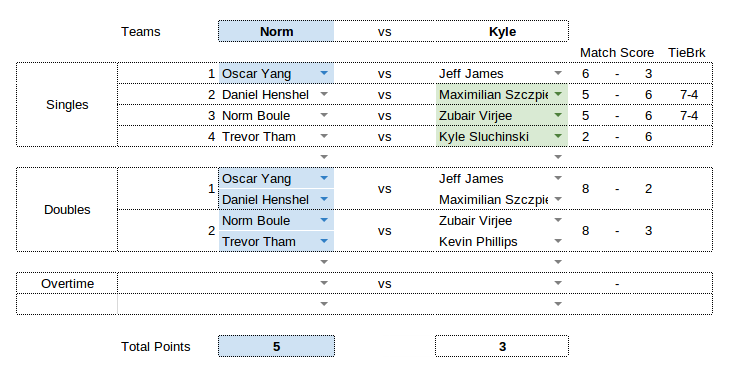Expand Kevin Phillips doubles dropdown arrow
Screen dimensions: 731x382
558,241
